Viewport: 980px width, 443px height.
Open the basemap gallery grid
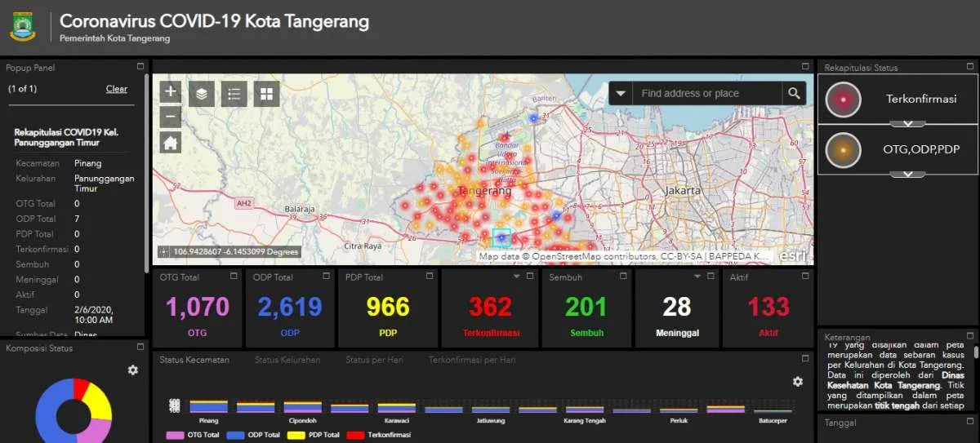point(266,94)
